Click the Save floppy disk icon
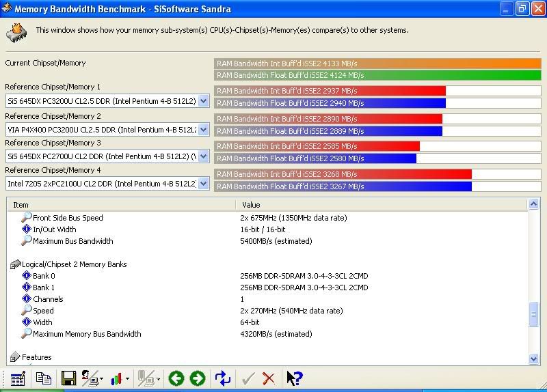 tap(68, 378)
